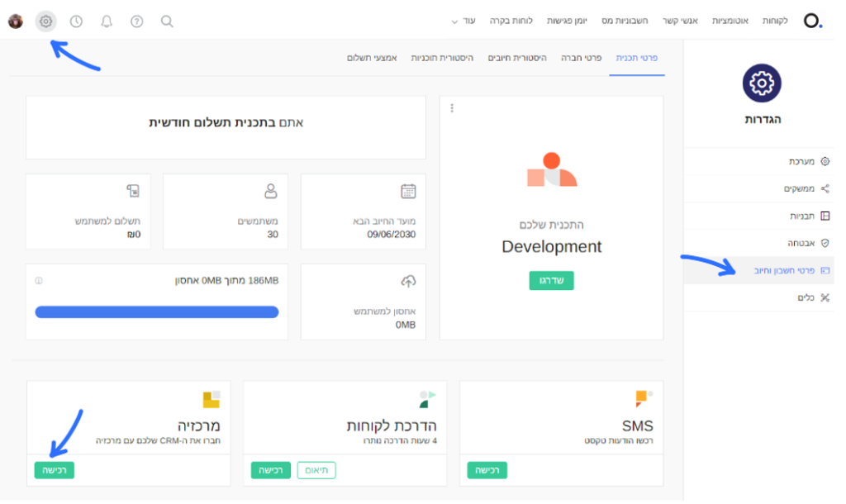Image resolution: width=846 pixels, height=504 pixels.
Task: Open search with magnifier icon
Action: tap(167, 21)
